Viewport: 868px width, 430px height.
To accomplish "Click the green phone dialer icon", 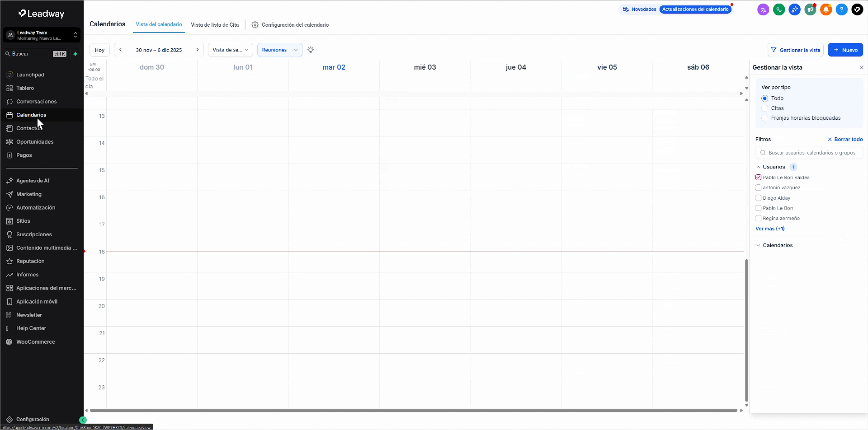I will (778, 9).
